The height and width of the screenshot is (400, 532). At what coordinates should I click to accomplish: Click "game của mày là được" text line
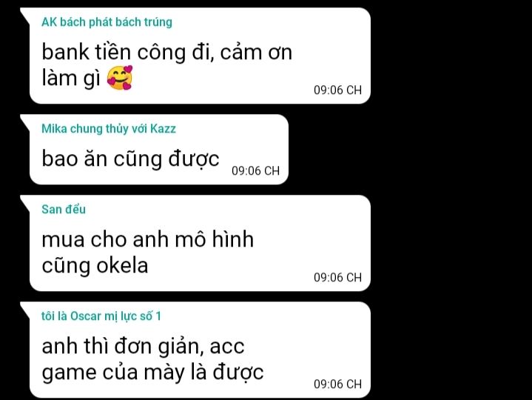coord(152,373)
